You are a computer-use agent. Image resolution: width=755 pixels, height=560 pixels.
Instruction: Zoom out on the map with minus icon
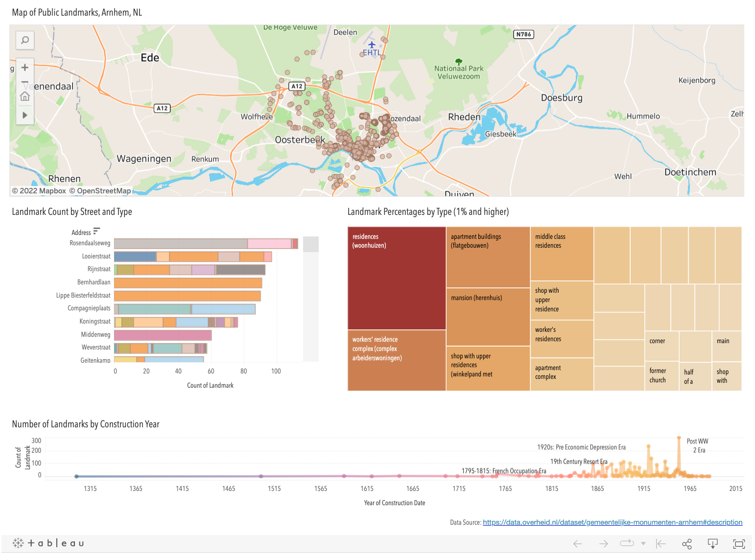24,81
